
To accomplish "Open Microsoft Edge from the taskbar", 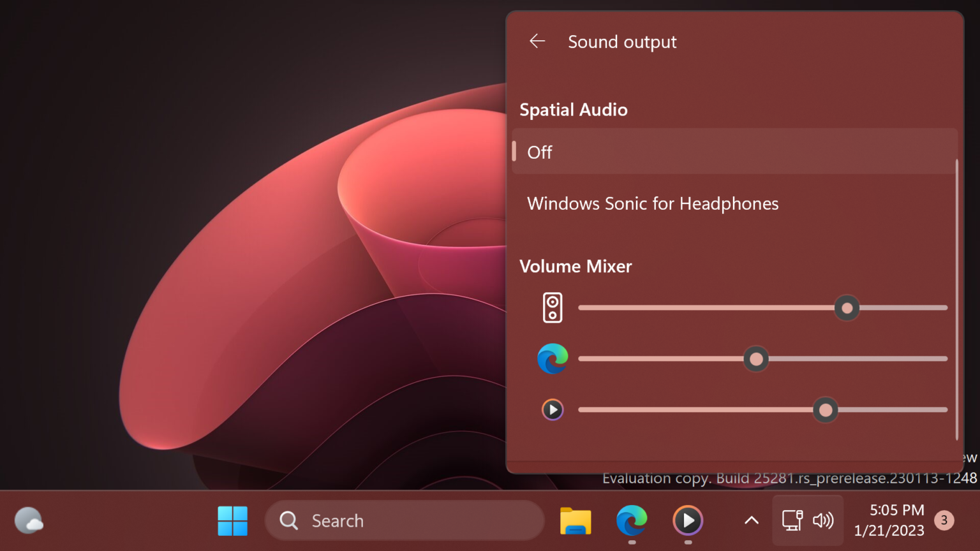I will pos(631,520).
